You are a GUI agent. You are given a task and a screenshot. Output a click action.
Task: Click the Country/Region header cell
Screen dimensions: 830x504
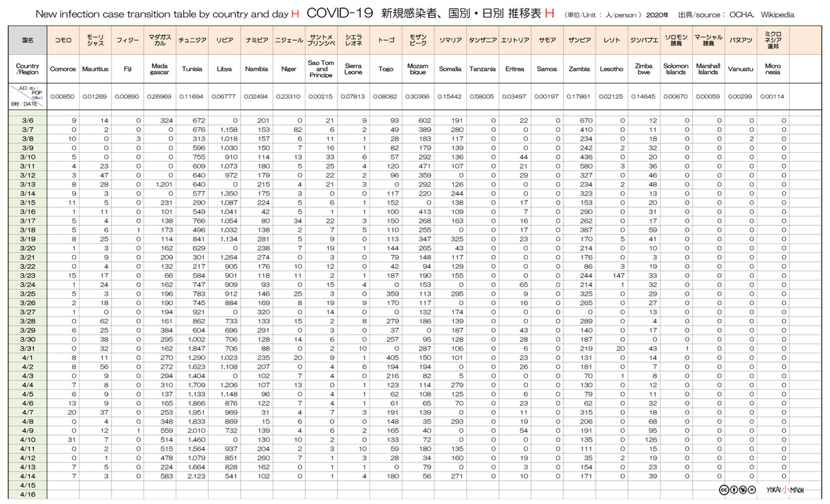tap(27, 69)
